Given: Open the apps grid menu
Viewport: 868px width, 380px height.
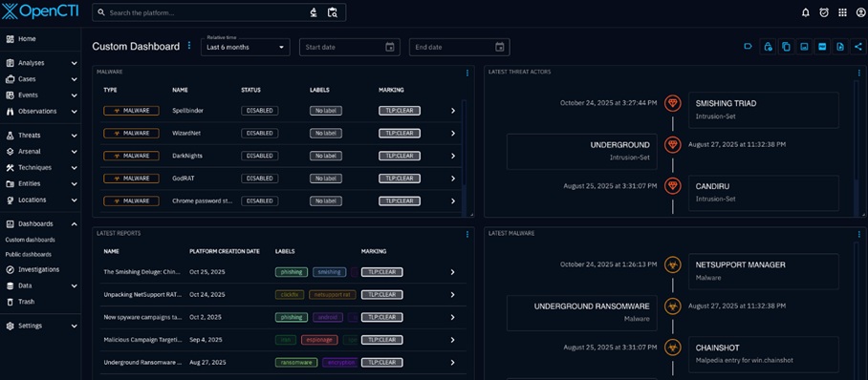Looking at the screenshot, I should [842, 12].
